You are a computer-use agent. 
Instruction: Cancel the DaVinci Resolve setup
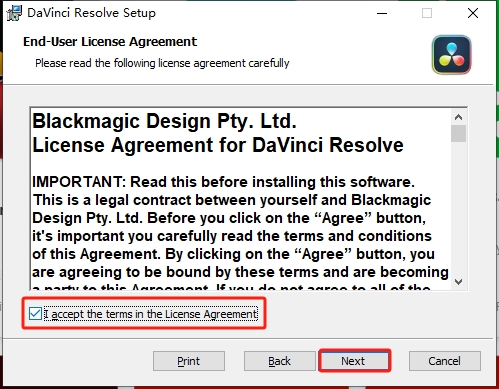445,361
